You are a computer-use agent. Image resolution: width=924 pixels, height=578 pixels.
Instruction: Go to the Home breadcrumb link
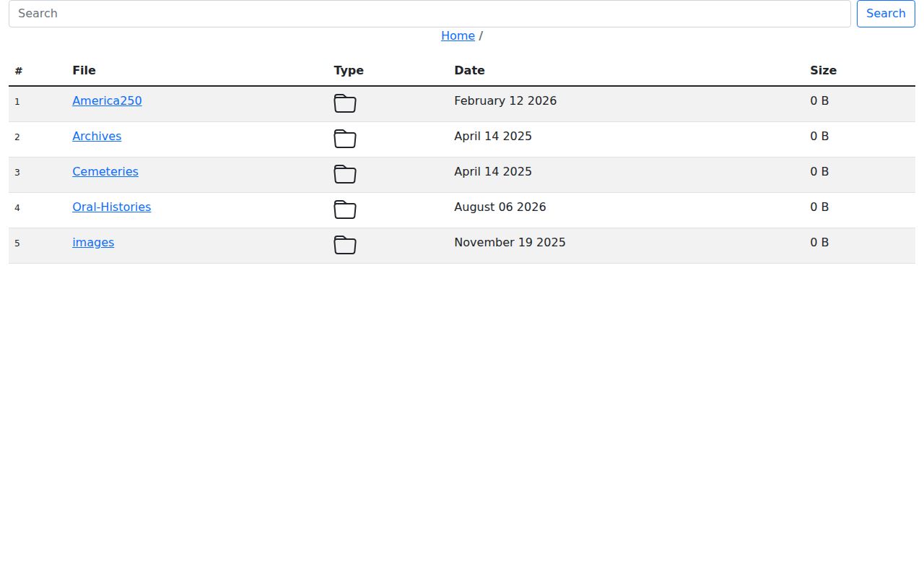(458, 36)
